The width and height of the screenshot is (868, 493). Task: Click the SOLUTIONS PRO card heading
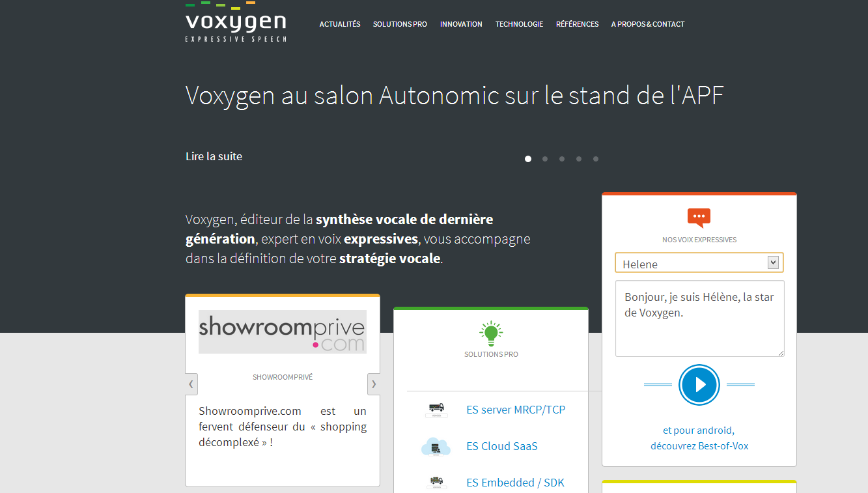pyautogui.click(x=491, y=354)
